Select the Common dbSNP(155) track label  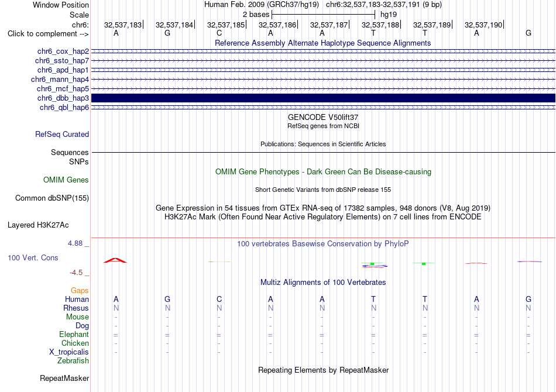click(52, 198)
